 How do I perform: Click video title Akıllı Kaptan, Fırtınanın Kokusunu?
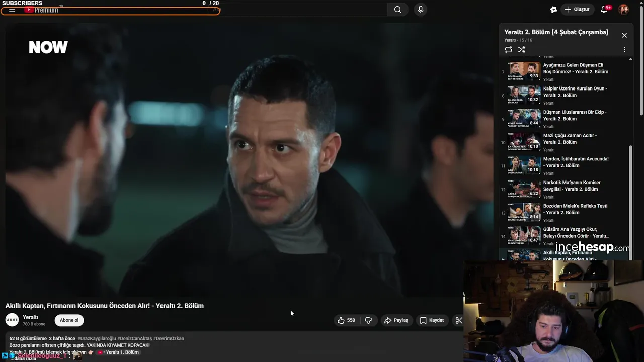pos(105,306)
